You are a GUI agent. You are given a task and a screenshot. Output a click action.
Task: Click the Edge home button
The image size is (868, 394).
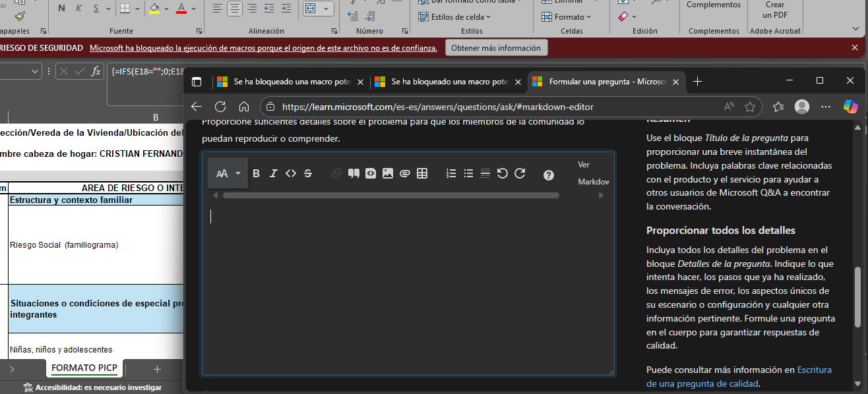(x=244, y=106)
